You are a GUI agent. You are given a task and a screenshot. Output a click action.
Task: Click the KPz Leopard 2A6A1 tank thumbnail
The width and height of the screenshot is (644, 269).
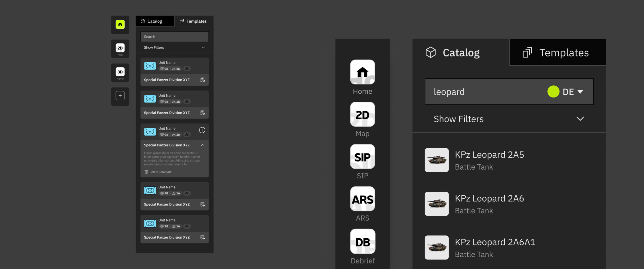tap(437, 248)
